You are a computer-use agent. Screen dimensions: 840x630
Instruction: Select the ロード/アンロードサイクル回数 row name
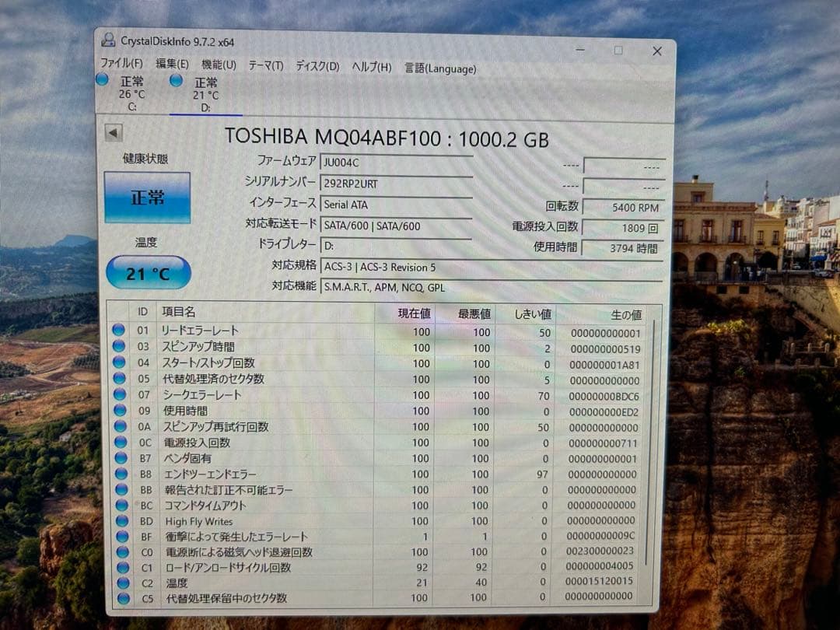pos(228,568)
